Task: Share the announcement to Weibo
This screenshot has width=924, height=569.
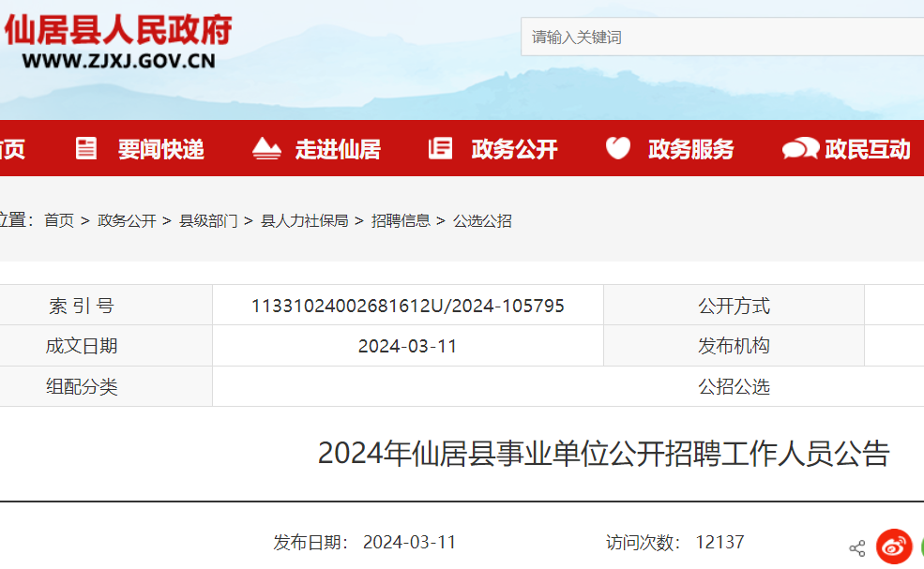Action: point(894,547)
